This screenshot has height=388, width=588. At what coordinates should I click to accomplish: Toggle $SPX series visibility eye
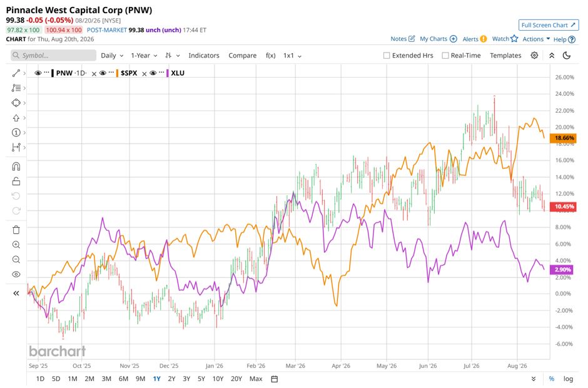[103, 73]
